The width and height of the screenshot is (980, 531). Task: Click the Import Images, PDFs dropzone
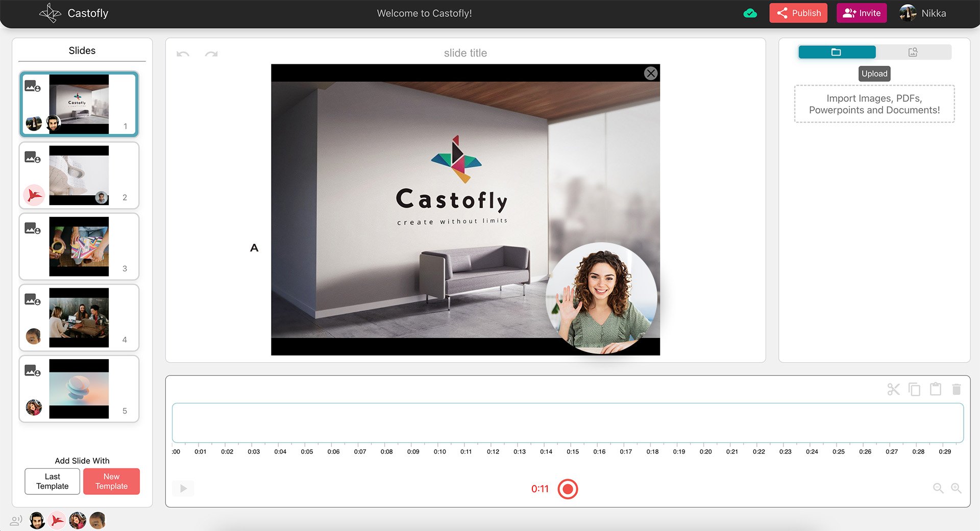[874, 104]
